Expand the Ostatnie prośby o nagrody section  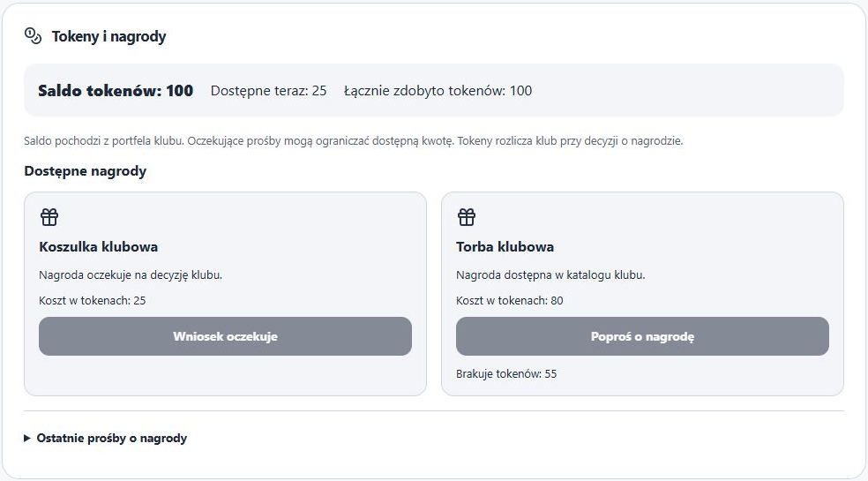105,439
